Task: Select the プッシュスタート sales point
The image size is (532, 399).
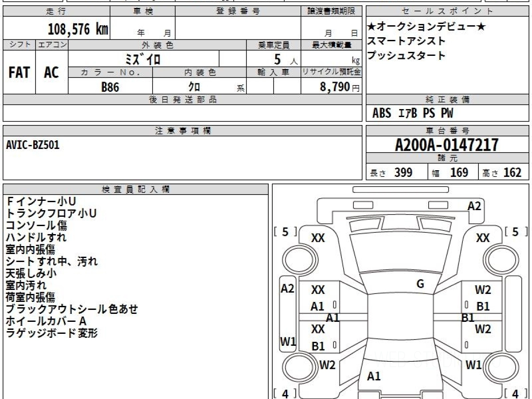Action: pos(406,55)
